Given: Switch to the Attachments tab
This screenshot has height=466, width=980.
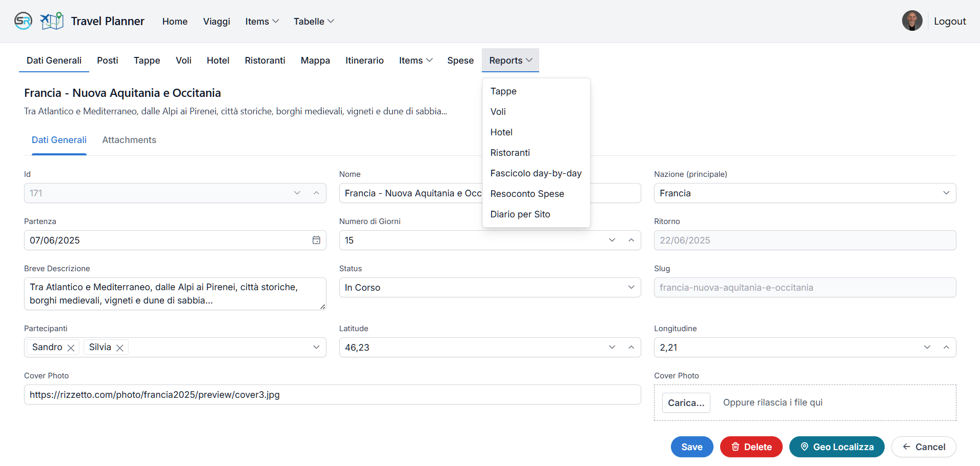Looking at the screenshot, I should 129,140.
